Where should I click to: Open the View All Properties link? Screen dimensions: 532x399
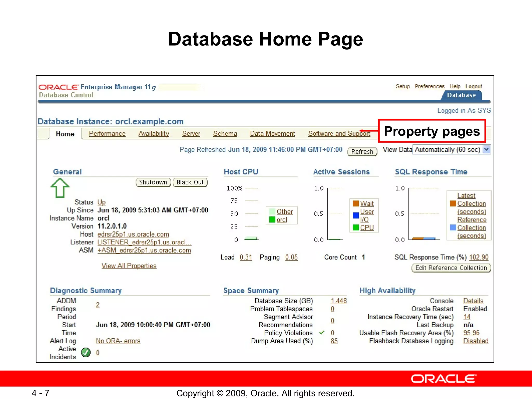tap(129, 266)
